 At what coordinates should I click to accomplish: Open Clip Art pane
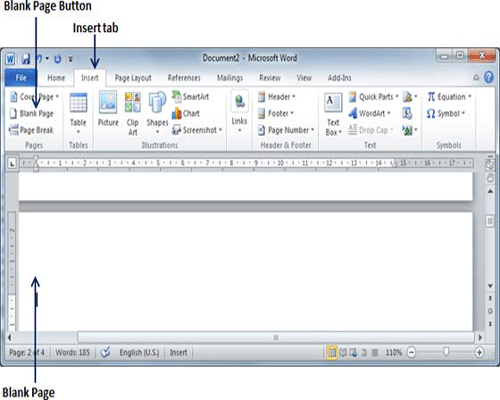pyautogui.click(x=133, y=114)
